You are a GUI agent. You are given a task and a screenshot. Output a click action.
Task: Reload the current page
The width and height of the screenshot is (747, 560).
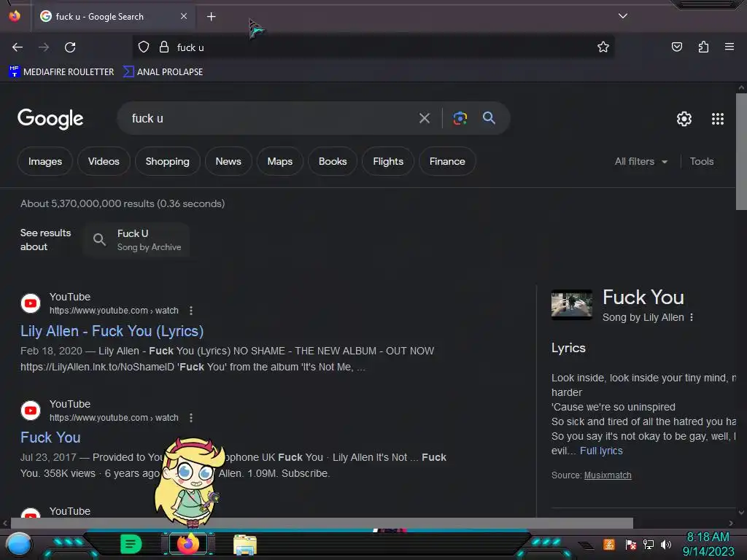(x=70, y=47)
